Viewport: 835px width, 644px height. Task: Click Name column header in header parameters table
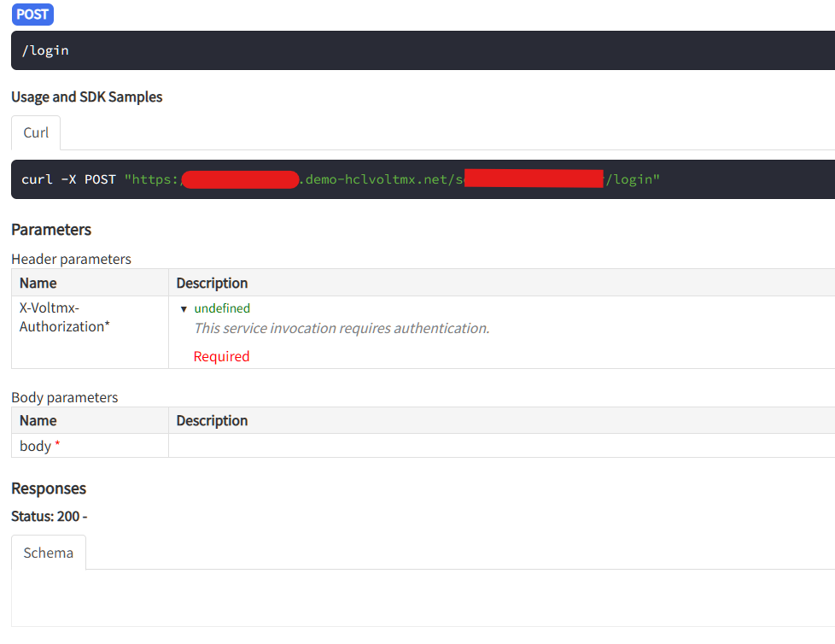(x=38, y=283)
